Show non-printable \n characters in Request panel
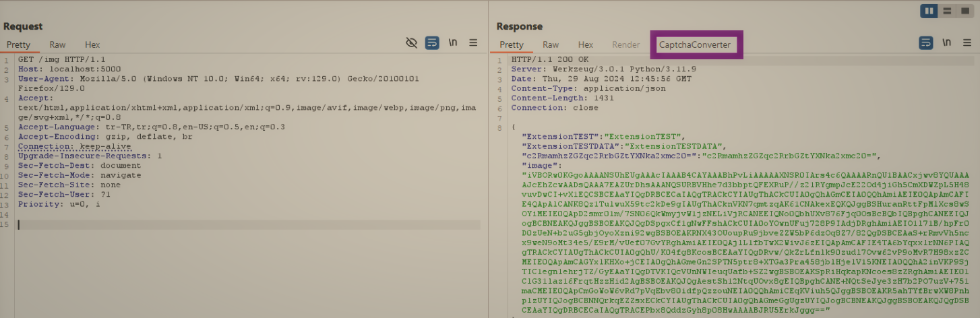980x318 pixels. tap(453, 42)
